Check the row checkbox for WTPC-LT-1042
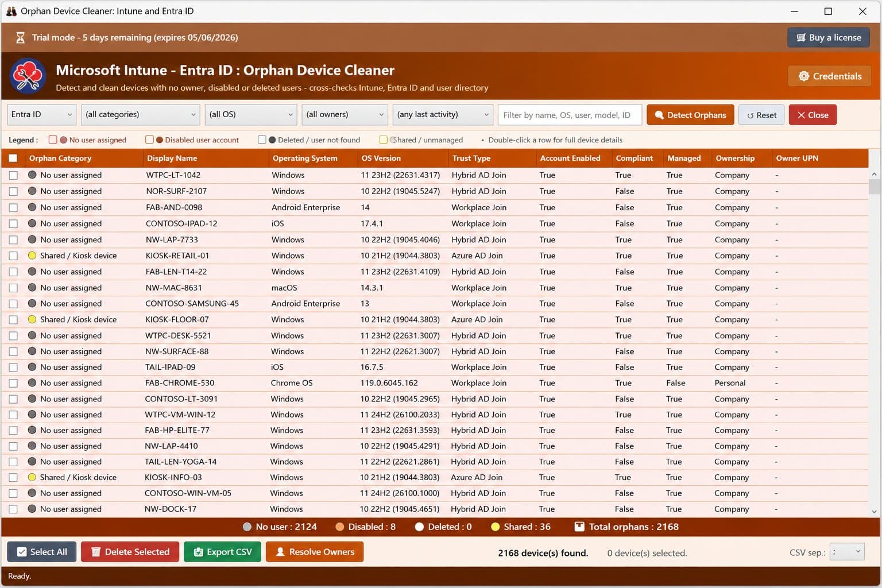This screenshot has height=588, width=882. click(x=13, y=175)
